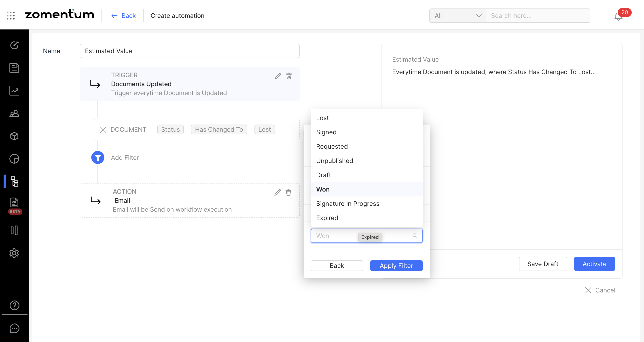Click the Activate button
The height and width of the screenshot is (342, 644).
[594, 264]
